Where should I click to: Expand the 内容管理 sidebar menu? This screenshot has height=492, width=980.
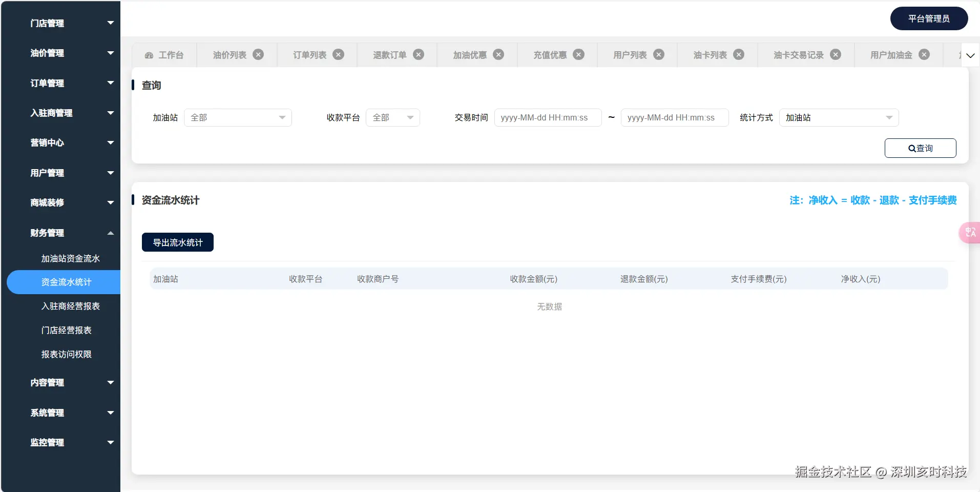[60, 382]
